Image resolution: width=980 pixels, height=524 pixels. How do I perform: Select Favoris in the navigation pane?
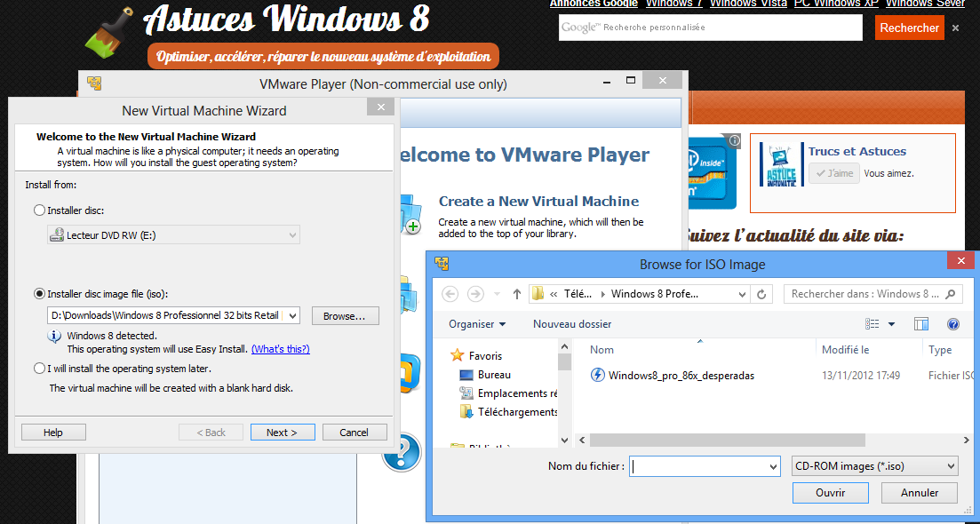[x=486, y=355]
